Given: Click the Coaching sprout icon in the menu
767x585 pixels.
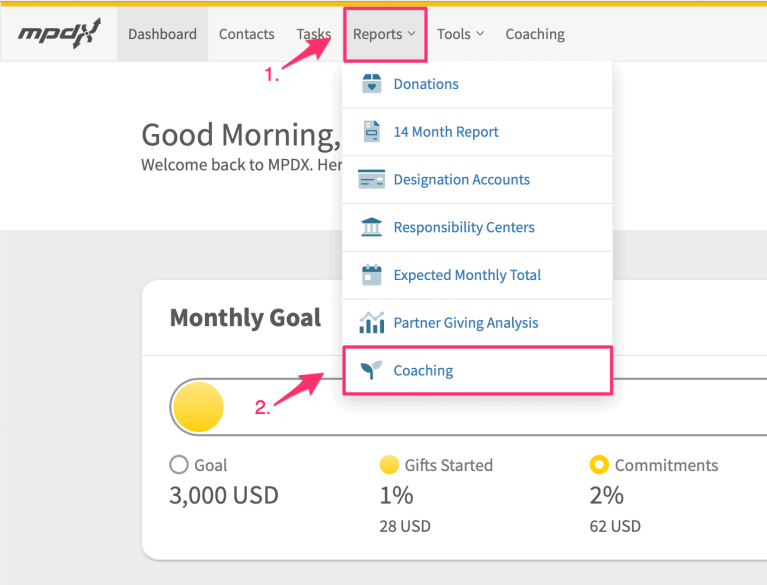Looking at the screenshot, I should tap(371, 370).
